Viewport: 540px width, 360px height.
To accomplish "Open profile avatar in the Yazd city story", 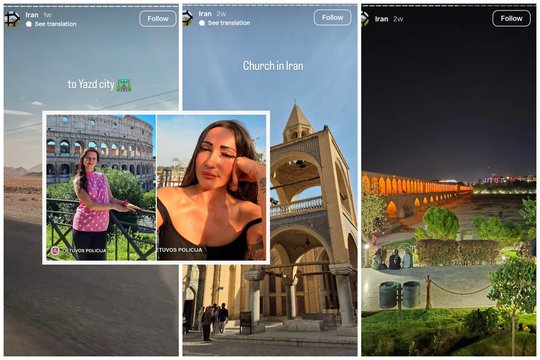I will click(12, 19).
